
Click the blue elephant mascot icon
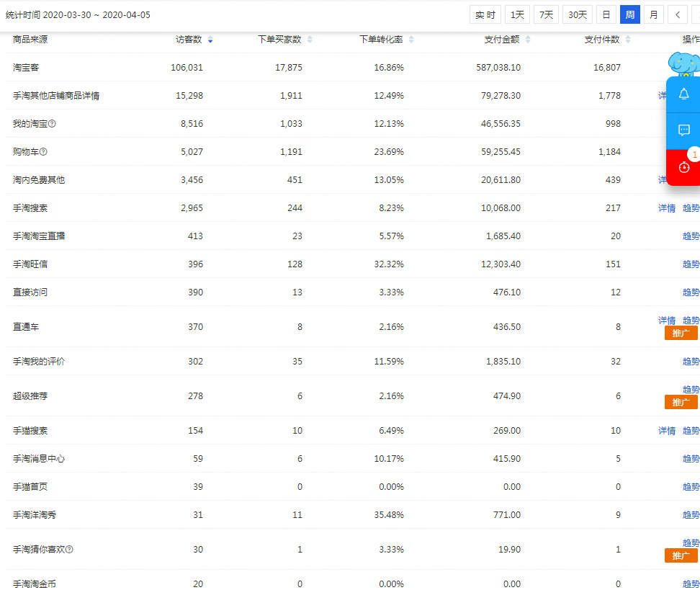point(684,63)
